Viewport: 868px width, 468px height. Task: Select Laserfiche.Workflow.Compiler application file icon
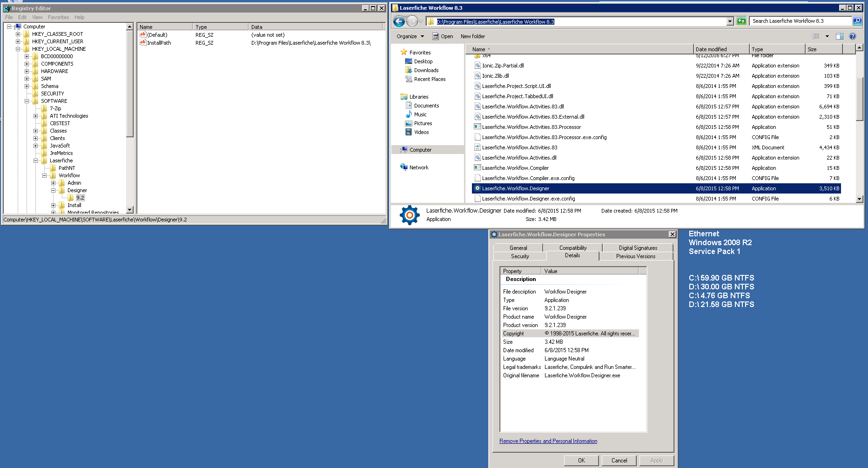point(478,168)
